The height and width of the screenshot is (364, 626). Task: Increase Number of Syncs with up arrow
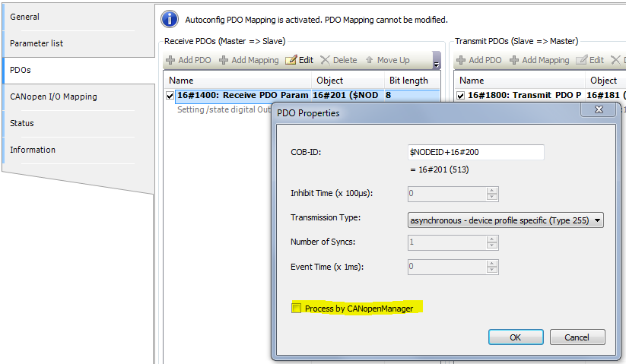[492, 239]
